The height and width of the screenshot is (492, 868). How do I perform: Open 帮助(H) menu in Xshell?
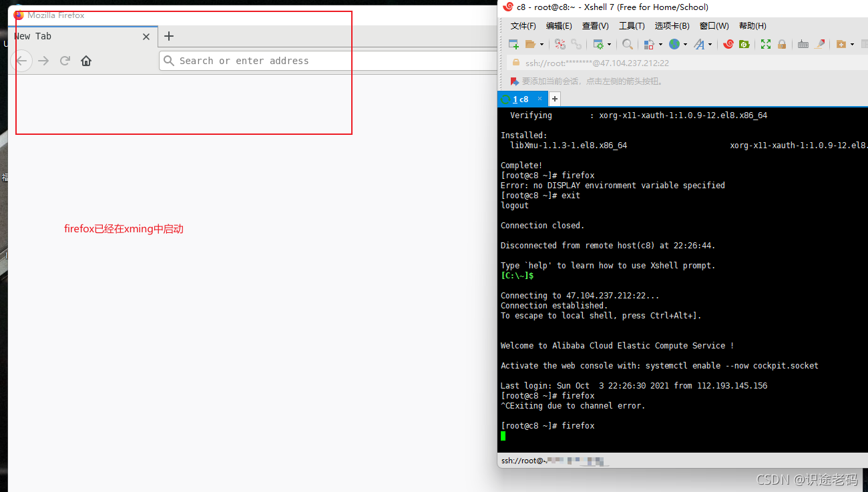click(752, 26)
